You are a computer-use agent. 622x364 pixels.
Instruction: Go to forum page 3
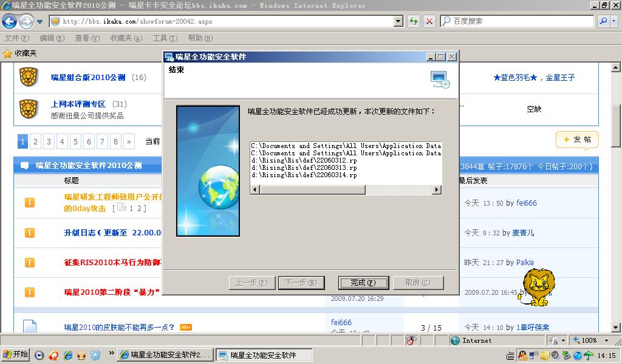49,141
